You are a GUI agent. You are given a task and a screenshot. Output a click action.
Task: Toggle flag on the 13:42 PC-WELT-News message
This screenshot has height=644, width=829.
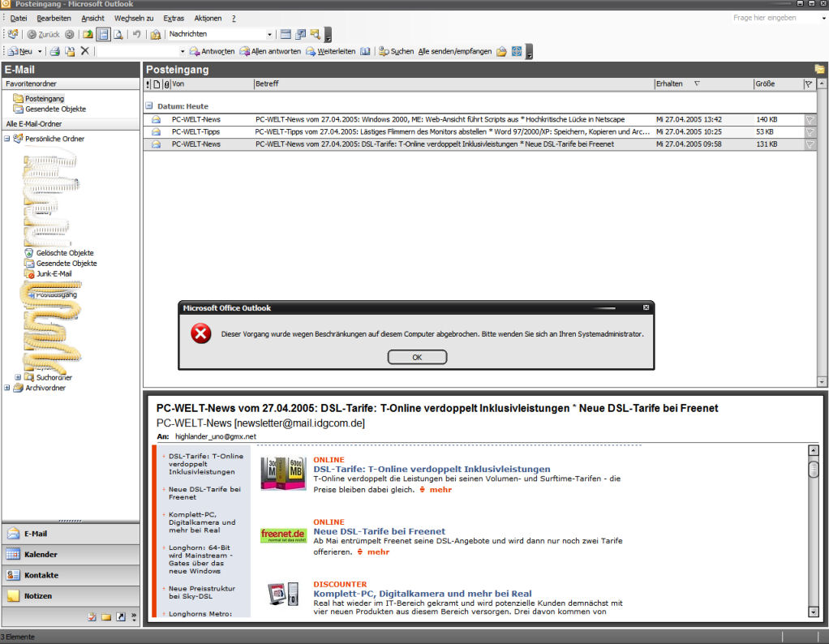[810, 119]
